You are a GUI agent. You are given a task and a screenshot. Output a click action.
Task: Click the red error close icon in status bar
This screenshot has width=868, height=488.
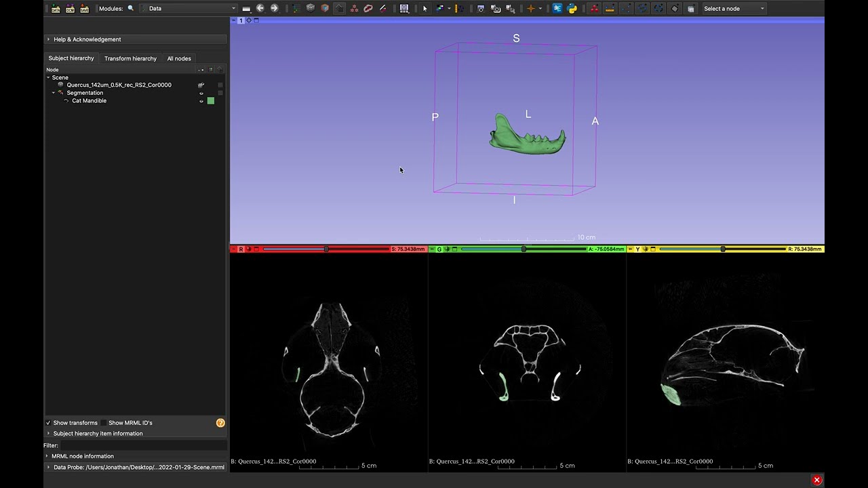tap(817, 480)
